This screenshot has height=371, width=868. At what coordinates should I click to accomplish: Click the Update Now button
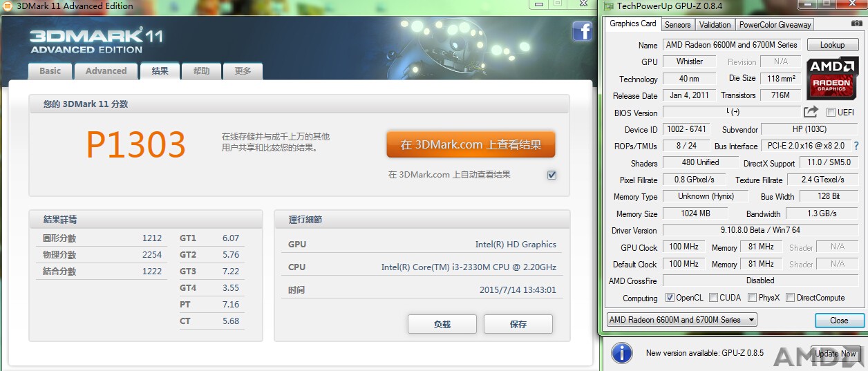[836, 353]
